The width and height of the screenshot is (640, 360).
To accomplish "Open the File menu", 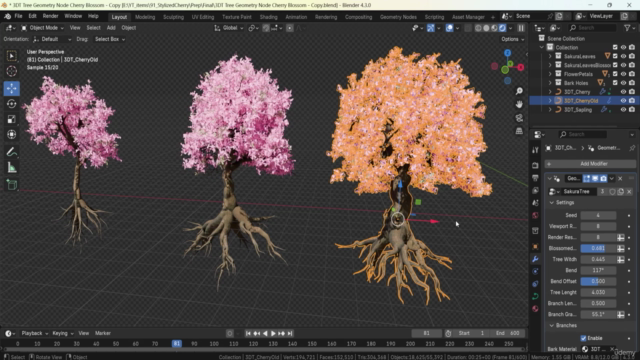I will (18, 16).
